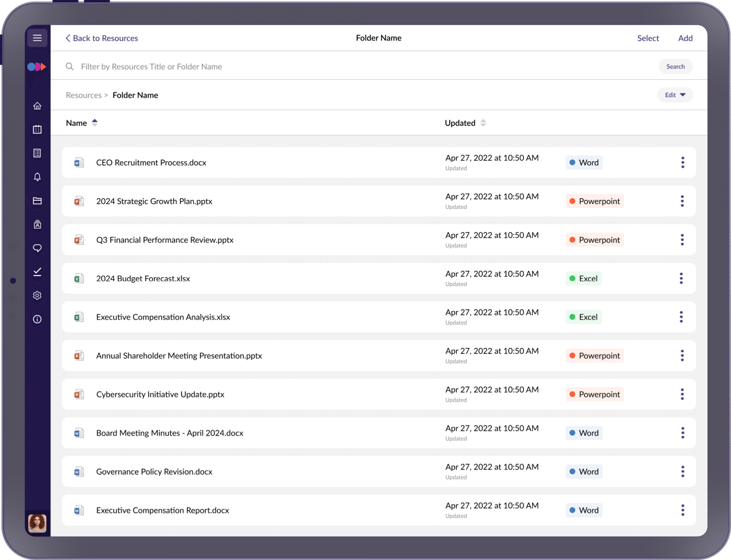Viewport: 731px width, 560px height.
Task: Open the contacts directory icon in the sidebar
Action: coord(37,224)
